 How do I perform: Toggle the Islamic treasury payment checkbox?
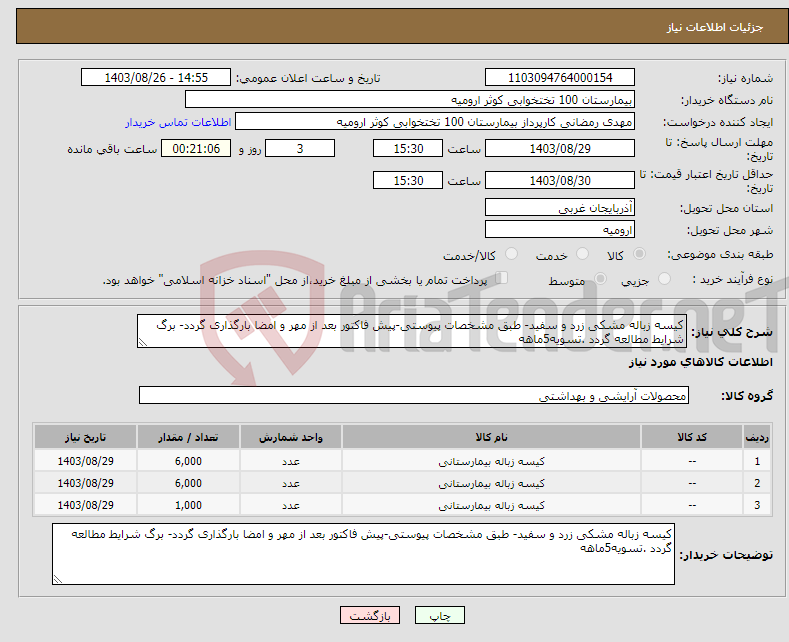(501, 278)
